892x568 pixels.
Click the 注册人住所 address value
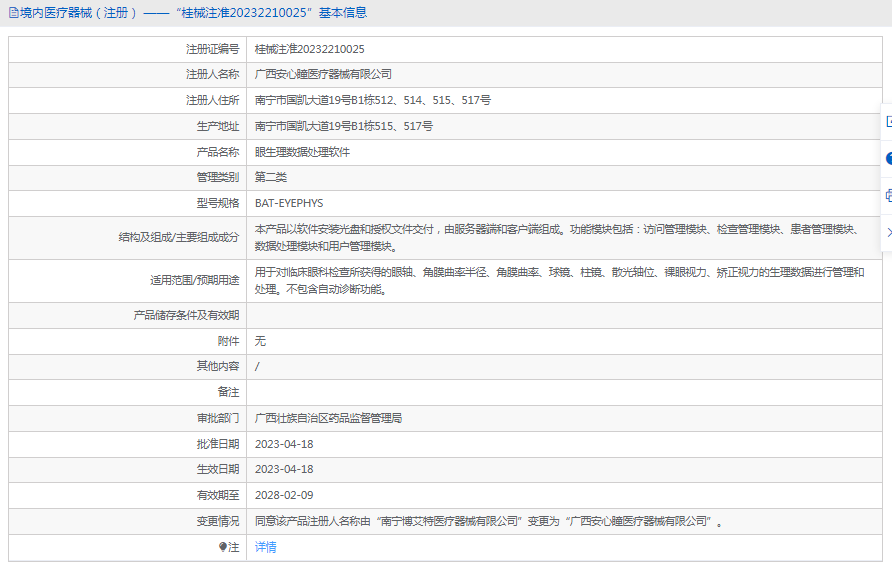[372, 100]
